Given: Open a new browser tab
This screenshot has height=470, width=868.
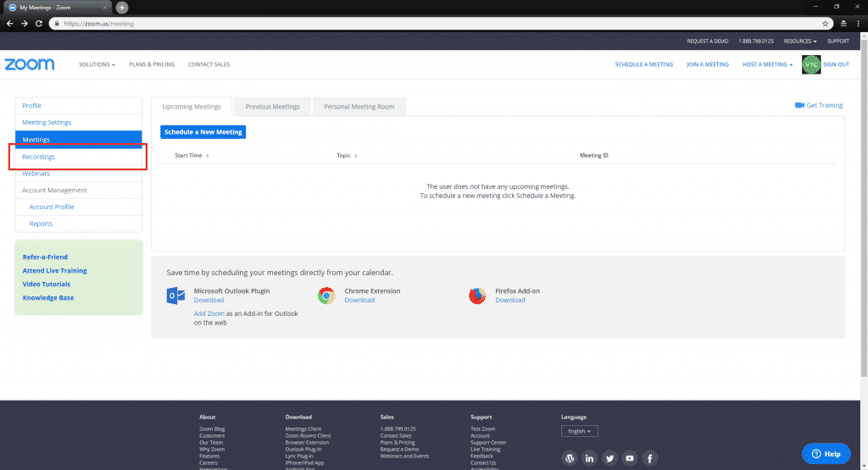Looking at the screenshot, I should click(122, 8).
